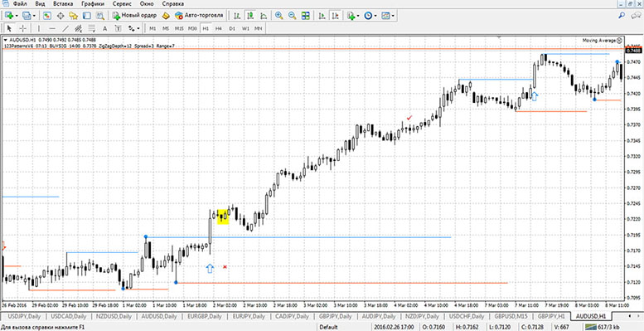
Task: Zoom in the chart
Action: [278, 16]
